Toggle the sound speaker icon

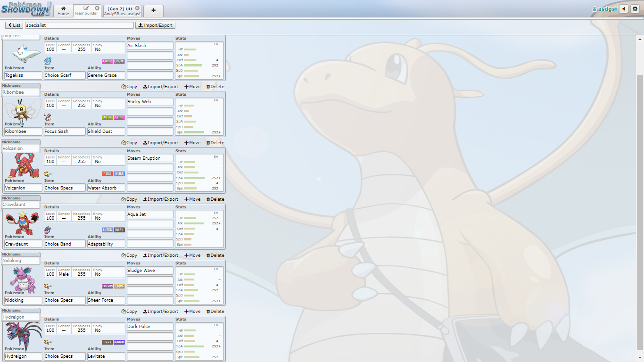624,9
